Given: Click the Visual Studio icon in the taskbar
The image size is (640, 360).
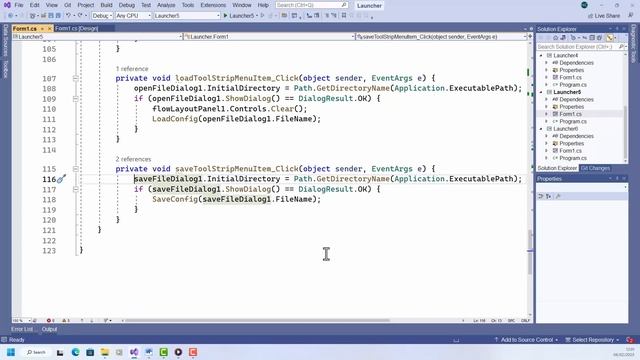Looking at the screenshot, I should [x=134, y=352].
